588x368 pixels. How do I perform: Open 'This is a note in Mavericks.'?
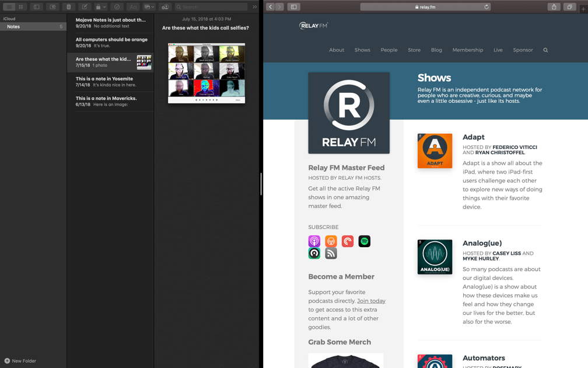110,101
